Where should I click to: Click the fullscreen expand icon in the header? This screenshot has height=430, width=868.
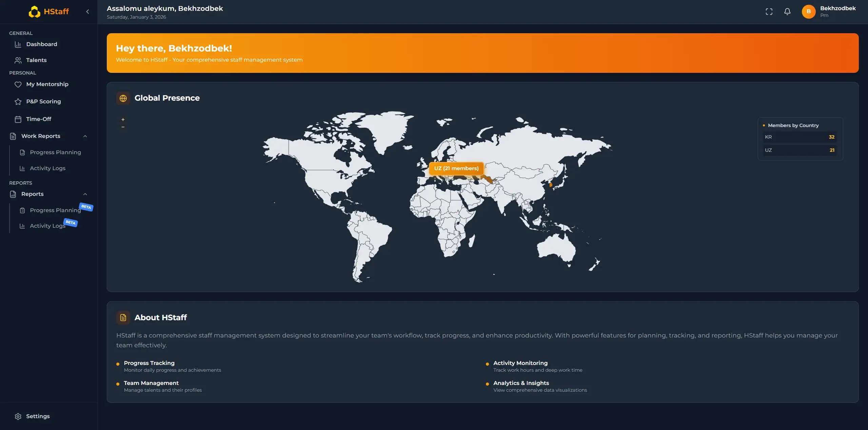tap(769, 11)
